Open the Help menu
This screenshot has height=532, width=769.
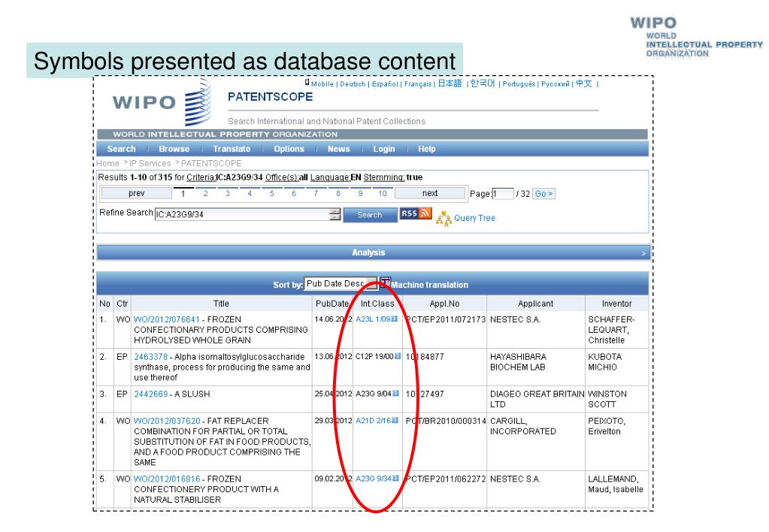click(427, 149)
